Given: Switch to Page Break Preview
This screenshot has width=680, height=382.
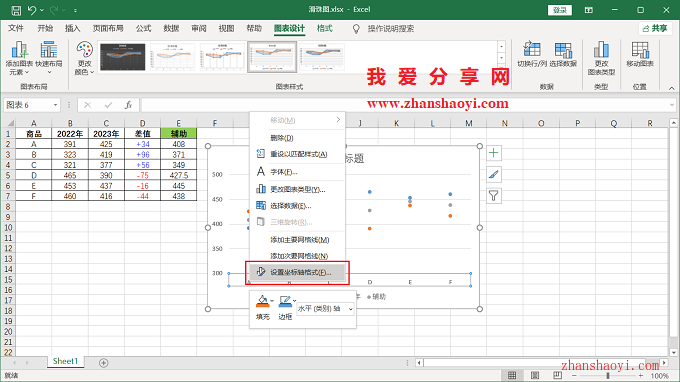Looking at the screenshot, I should 557,375.
